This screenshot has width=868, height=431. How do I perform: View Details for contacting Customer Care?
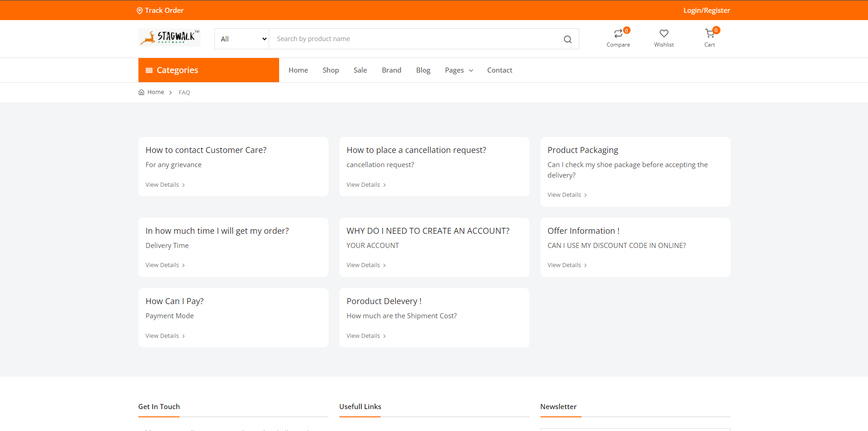pyautogui.click(x=165, y=185)
